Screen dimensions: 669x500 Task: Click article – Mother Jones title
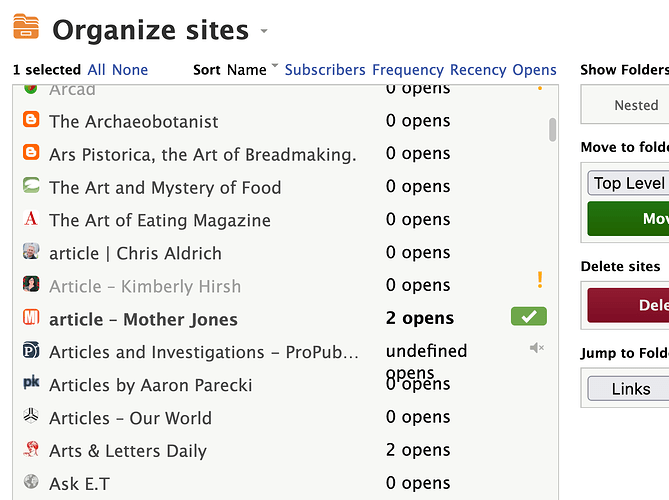click(143, 319)
